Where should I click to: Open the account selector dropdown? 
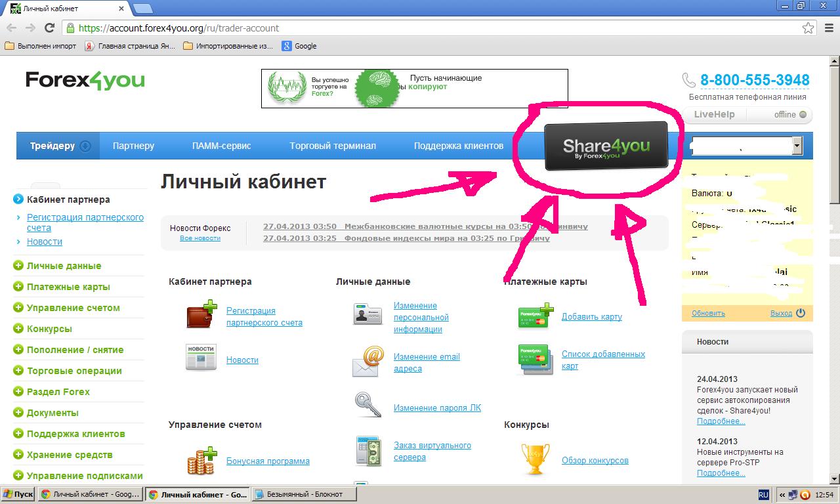(797, 146)
